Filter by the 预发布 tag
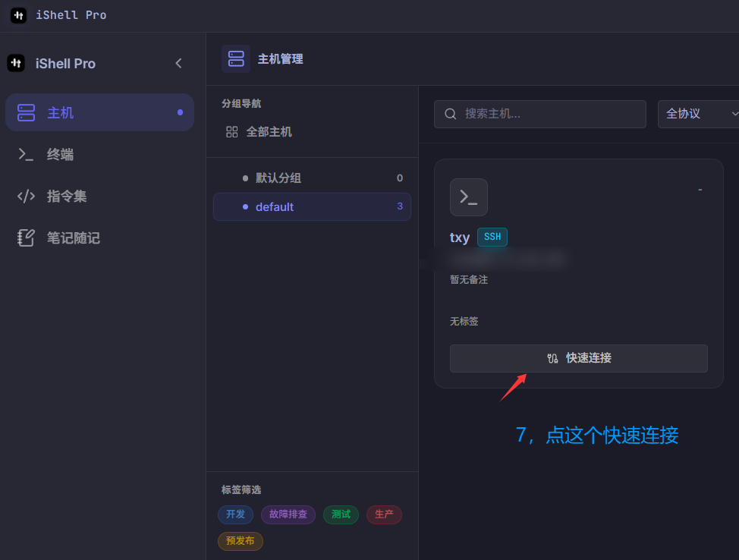The width and height of the screenshot is (739, 560). point(241,541)
